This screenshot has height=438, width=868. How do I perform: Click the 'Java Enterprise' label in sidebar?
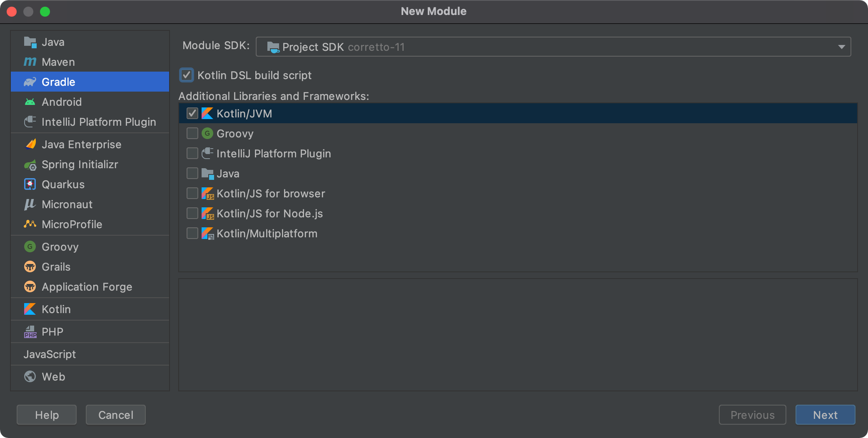pyautogui.click(x=82, y=144)
